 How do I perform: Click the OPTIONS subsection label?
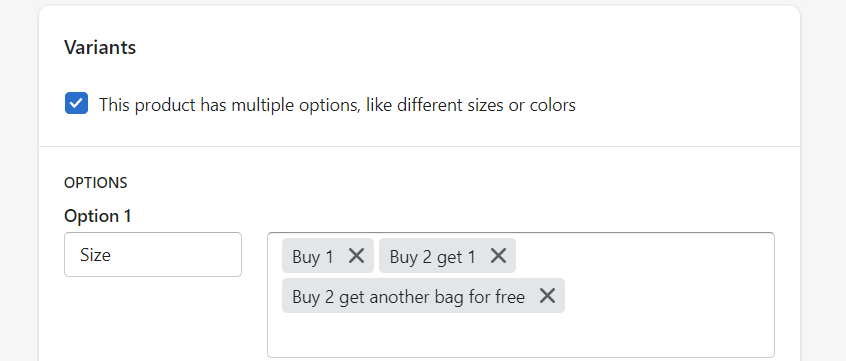pyautogui.click(x=95, y=183)
